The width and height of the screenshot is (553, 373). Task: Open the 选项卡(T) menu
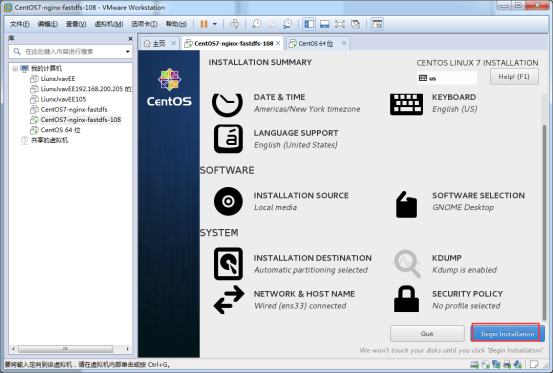pos(144,24)
